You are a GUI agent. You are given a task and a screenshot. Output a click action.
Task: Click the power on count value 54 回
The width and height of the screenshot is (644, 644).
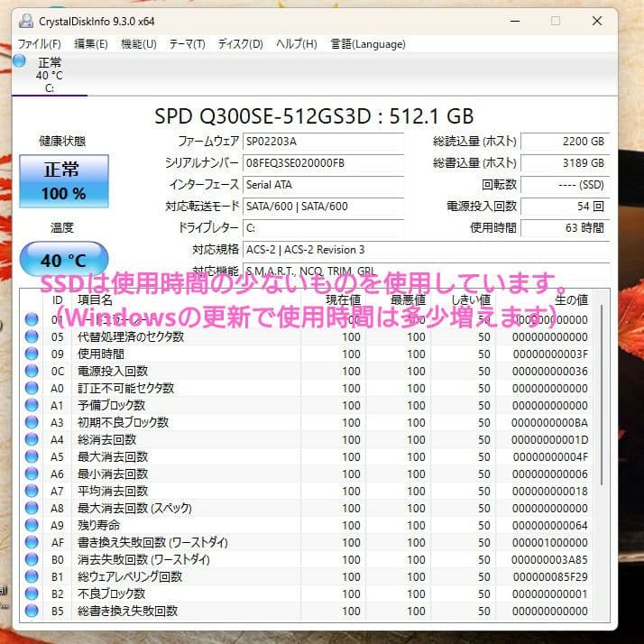click(x=566, y=207)
